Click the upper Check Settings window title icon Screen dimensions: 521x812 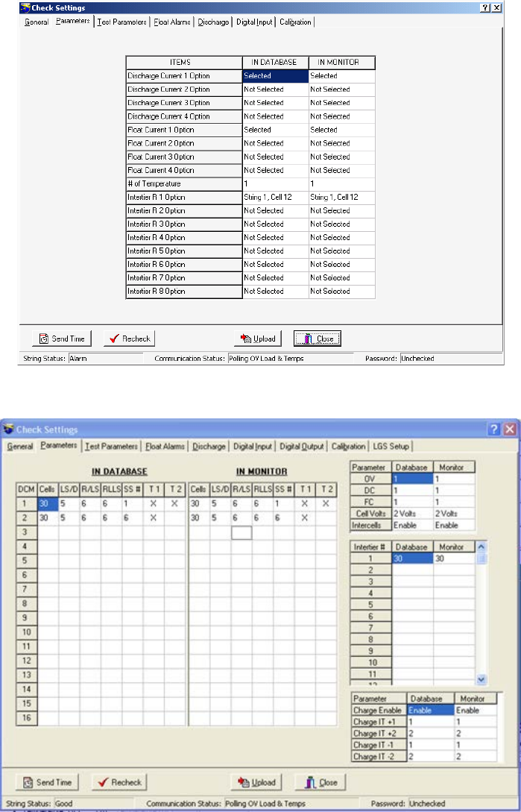coord(25,7)
